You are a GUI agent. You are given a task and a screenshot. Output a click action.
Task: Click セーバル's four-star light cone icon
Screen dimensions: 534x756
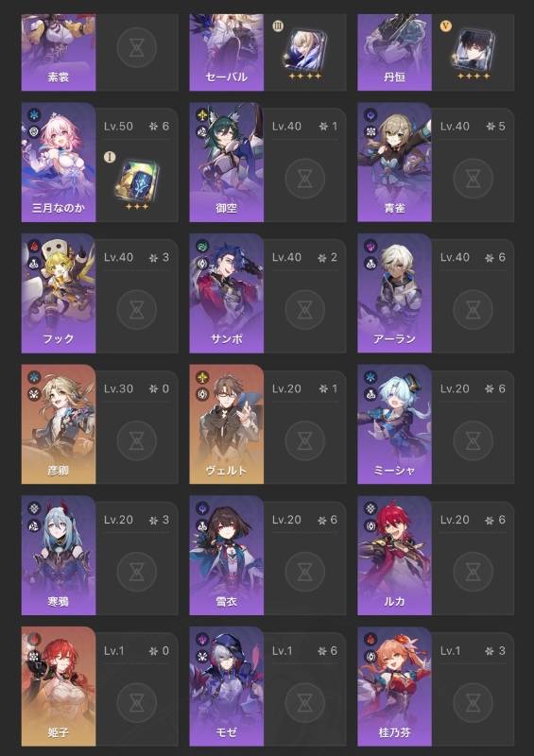coord(305,49)
